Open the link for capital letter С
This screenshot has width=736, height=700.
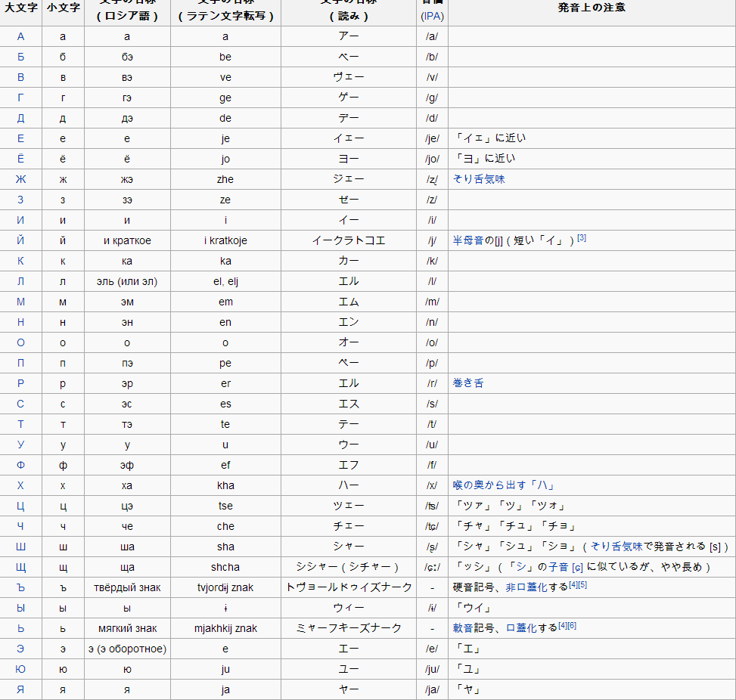pyautogui.click(x=20, y=404)
